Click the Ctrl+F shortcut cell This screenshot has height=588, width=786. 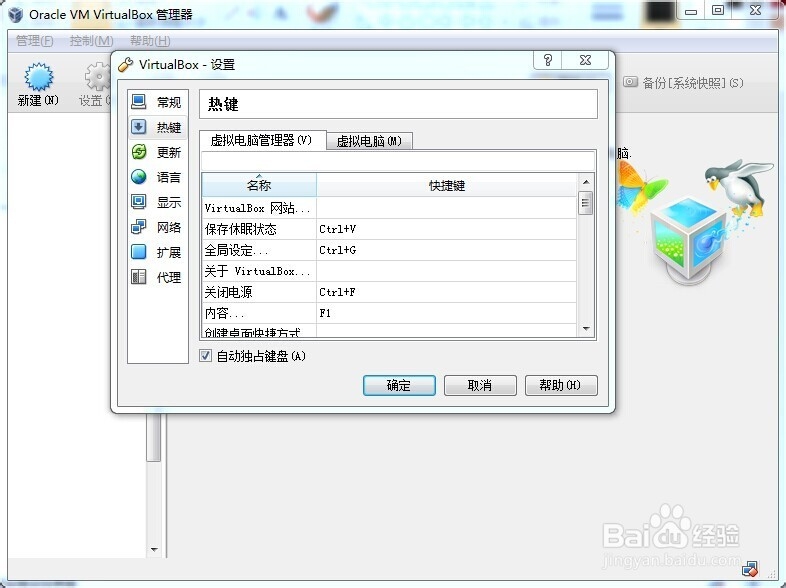tap(446, 292)
